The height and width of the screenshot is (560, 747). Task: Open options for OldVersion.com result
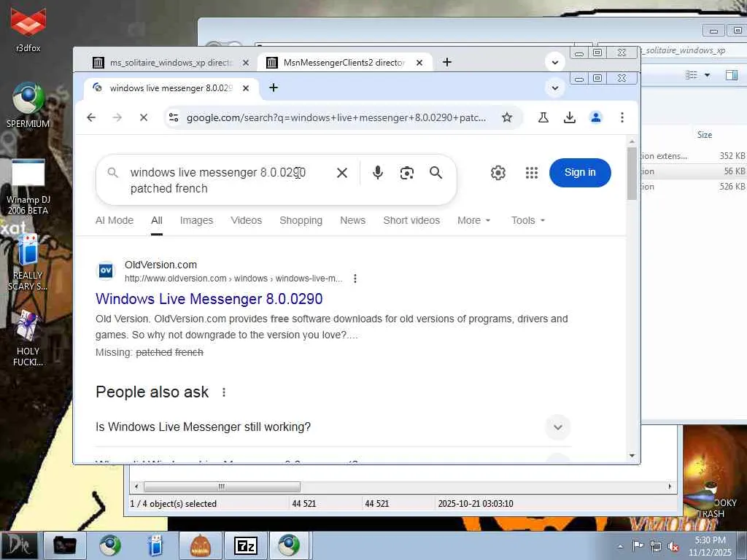click(355, 279)
